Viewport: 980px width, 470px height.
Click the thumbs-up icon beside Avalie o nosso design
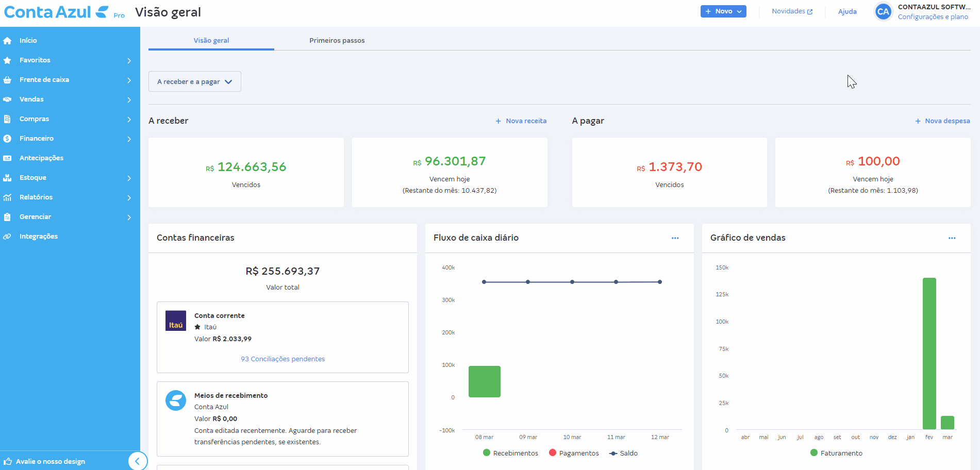pyautogui.click(x=8, y=461)
